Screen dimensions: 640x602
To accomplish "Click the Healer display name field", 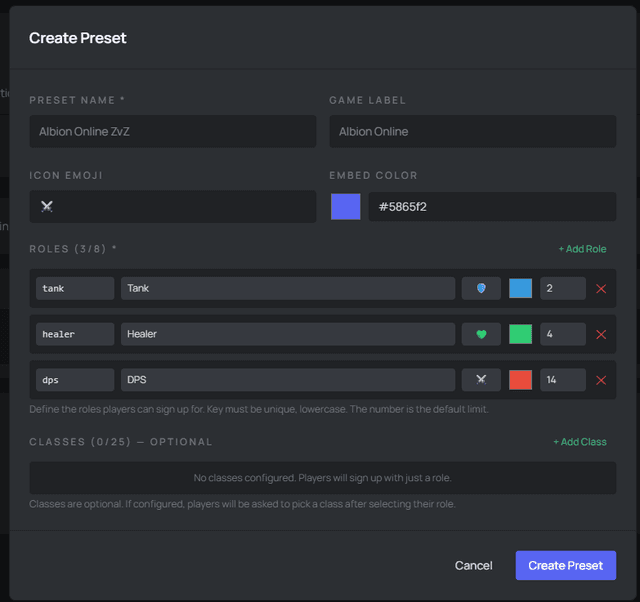I will pyautogui.click(x=288, y=334).
